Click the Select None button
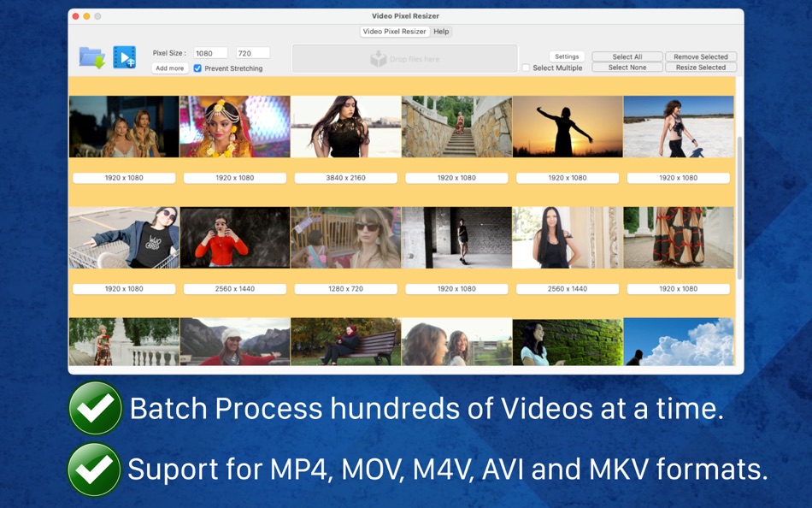This screenshot has width=812, height=508. coord(627,68)
